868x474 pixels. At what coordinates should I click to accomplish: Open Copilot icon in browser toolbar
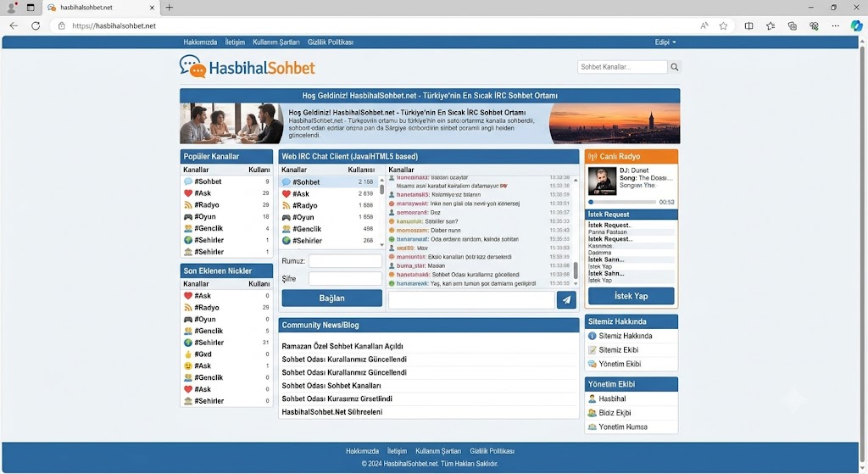click(856, 25)
